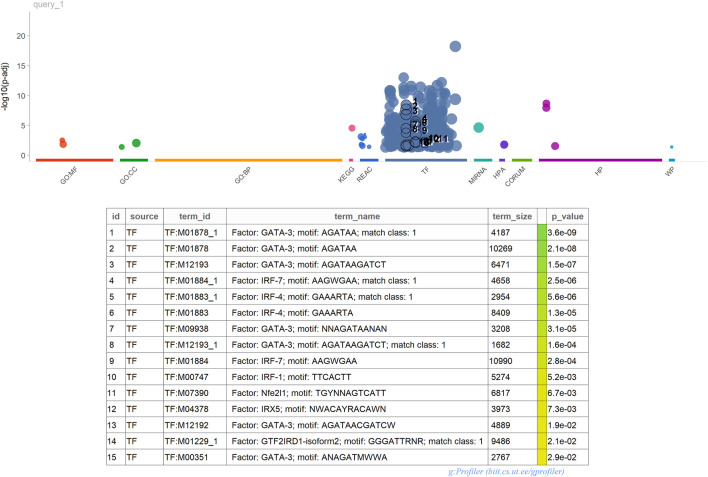Click the pink KEGG data point
The image size is (708, 477).
(x=352, y=128)
